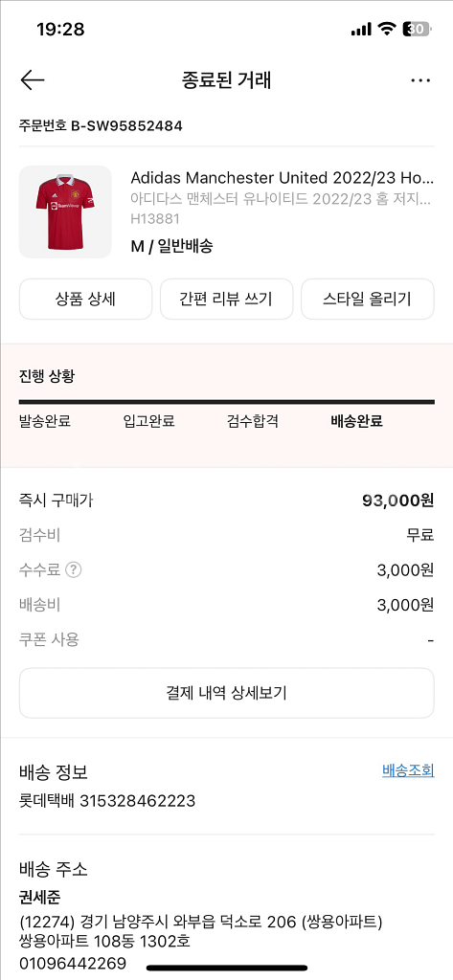Follow the 배송조회 tracking link
The width and height of the screenshot is (453, 980).
pyautogui.click(x=408, y=770)
